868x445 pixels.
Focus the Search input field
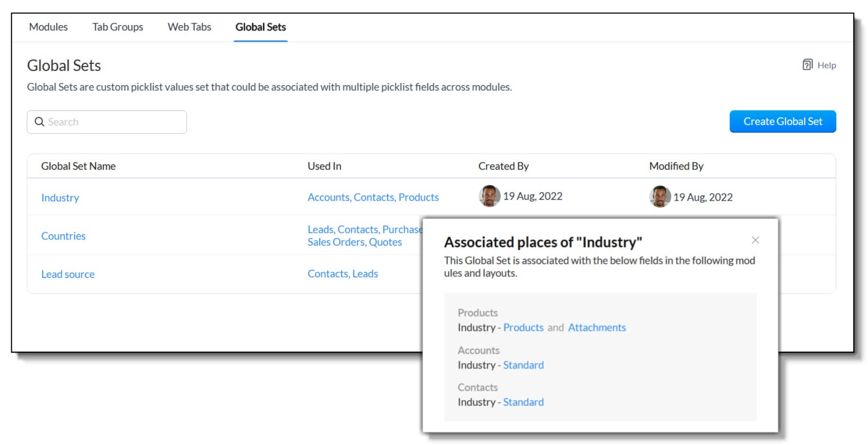[107, 122]
